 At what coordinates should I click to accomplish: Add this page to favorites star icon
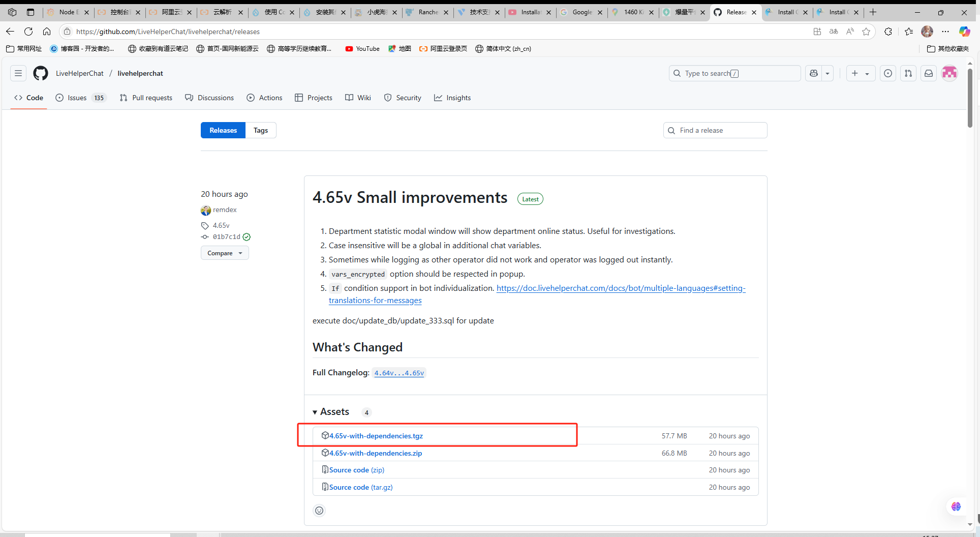coord(866,32)
